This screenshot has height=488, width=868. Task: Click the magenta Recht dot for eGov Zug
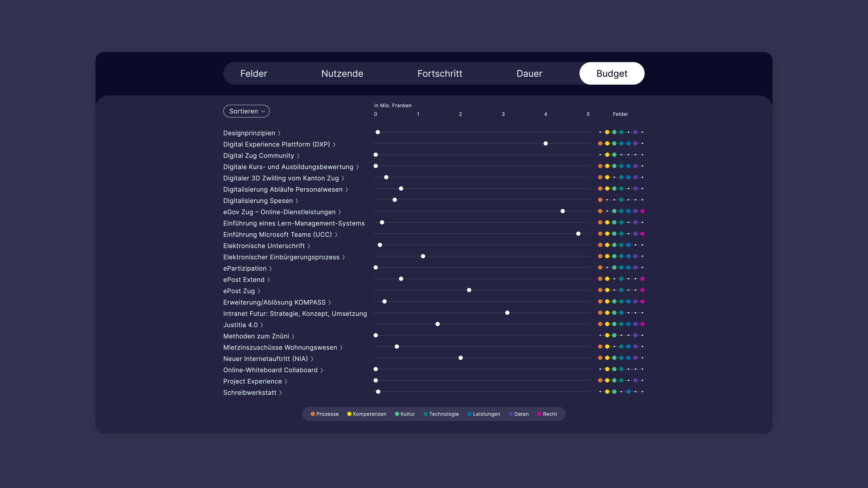643,211
